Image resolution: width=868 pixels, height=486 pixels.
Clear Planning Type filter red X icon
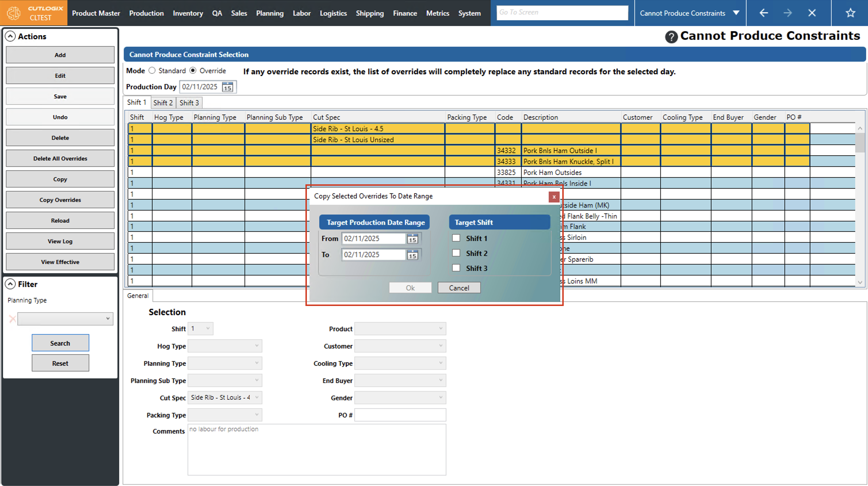coord(12,319)
